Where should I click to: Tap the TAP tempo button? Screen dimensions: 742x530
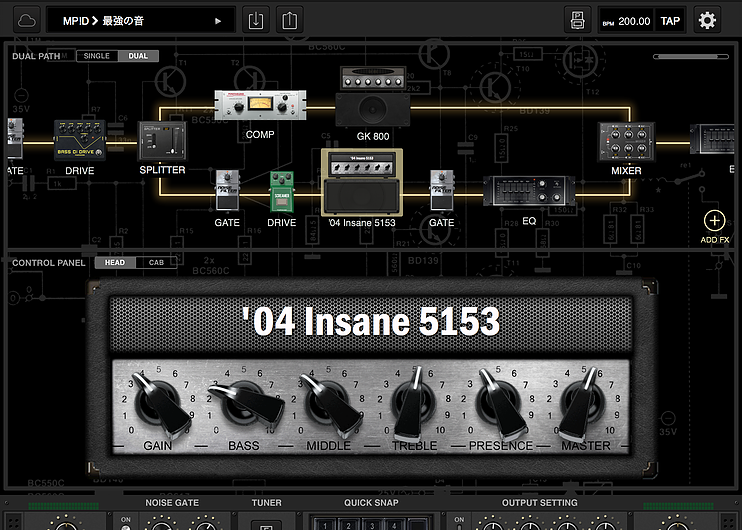(x=670, y=21)
